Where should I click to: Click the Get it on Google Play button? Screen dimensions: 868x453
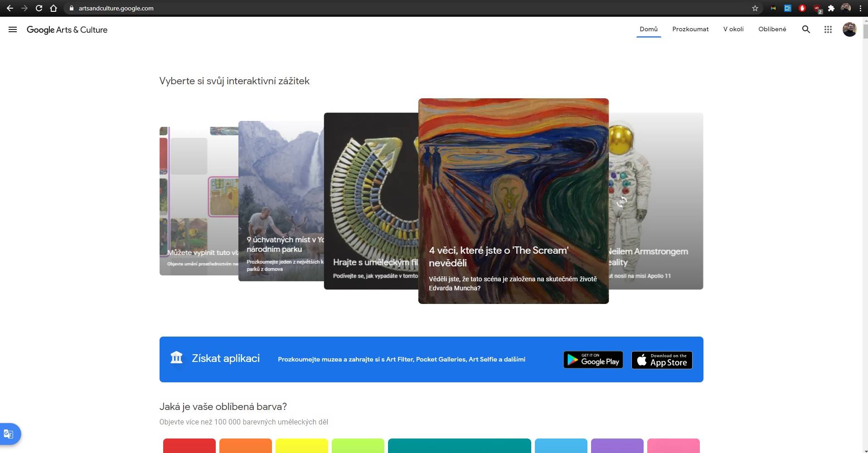[593, 360]
